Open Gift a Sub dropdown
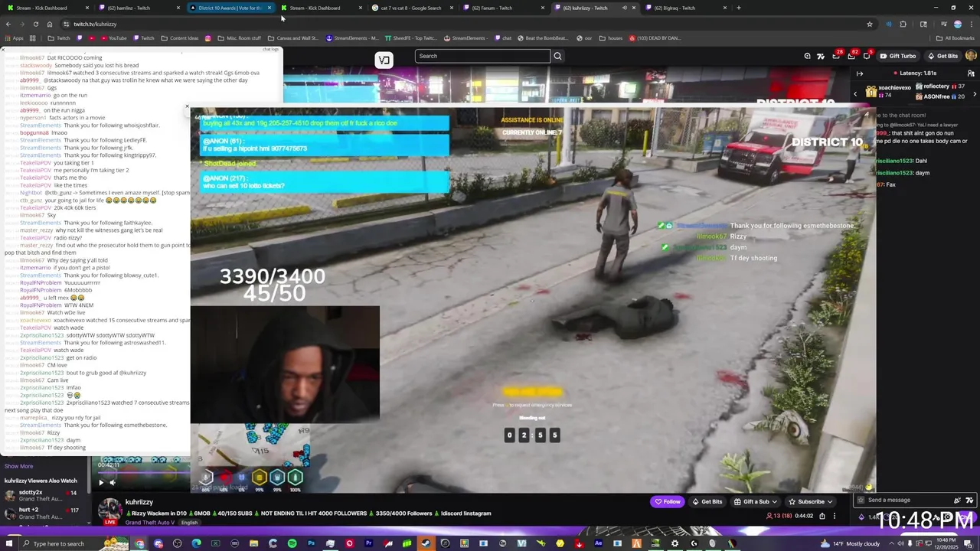 [x=756, y=502]
